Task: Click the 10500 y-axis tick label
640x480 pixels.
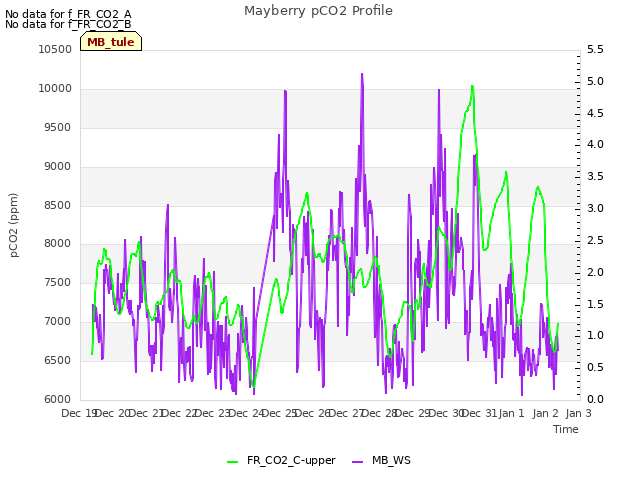Action: pos(55,49)
